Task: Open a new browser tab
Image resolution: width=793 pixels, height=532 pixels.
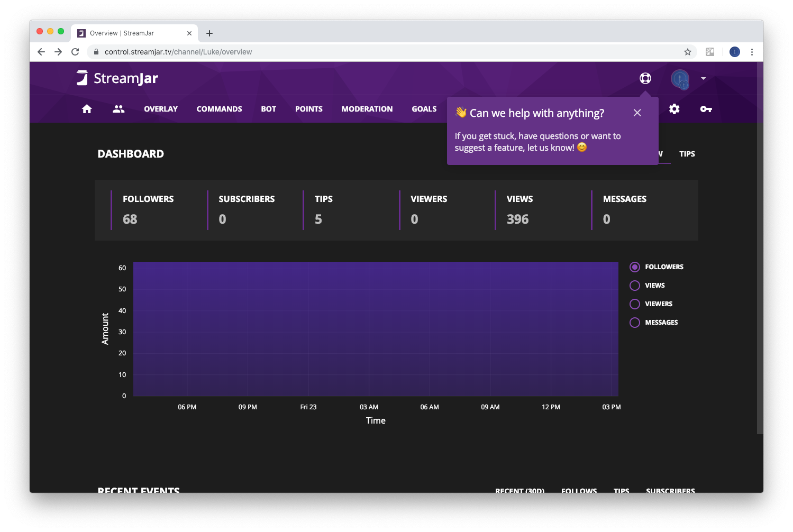Action: 209,33
